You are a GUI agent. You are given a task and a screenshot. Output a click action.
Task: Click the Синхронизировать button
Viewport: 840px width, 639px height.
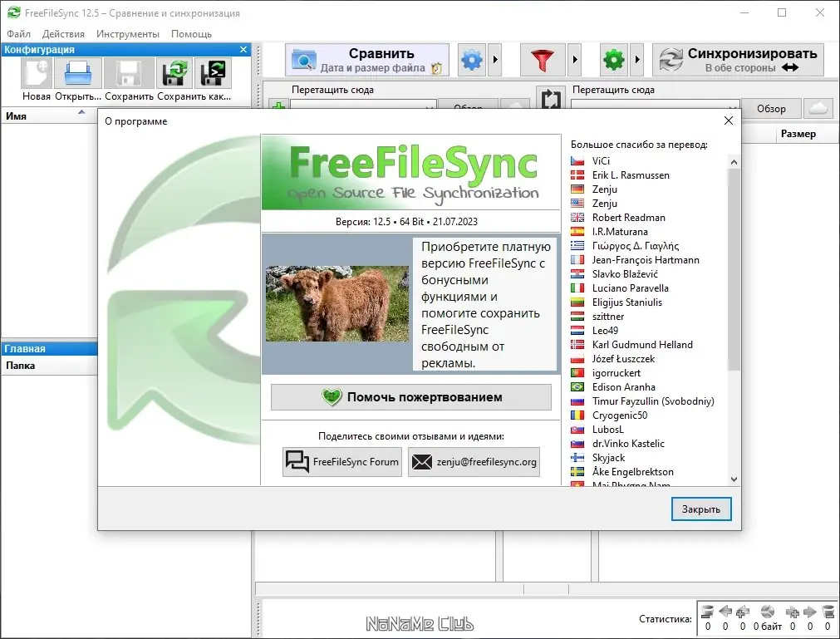click(738, 60)
